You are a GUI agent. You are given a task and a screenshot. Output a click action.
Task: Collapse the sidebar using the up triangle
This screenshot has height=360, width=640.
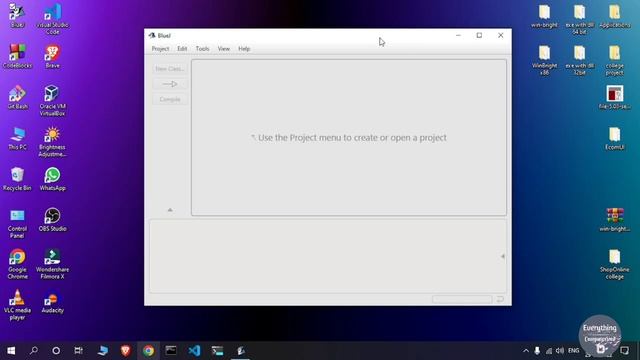(x=170, y=210)
